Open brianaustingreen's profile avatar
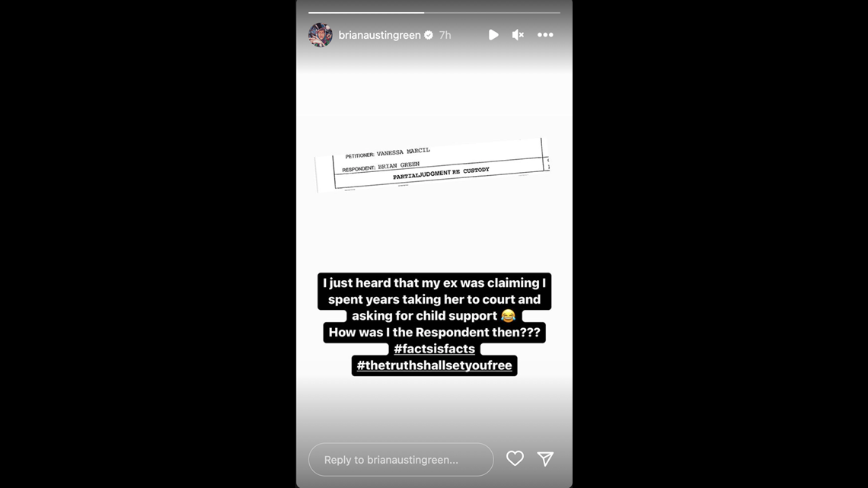This screenshot has height=488, width=868. coord(321,35)
